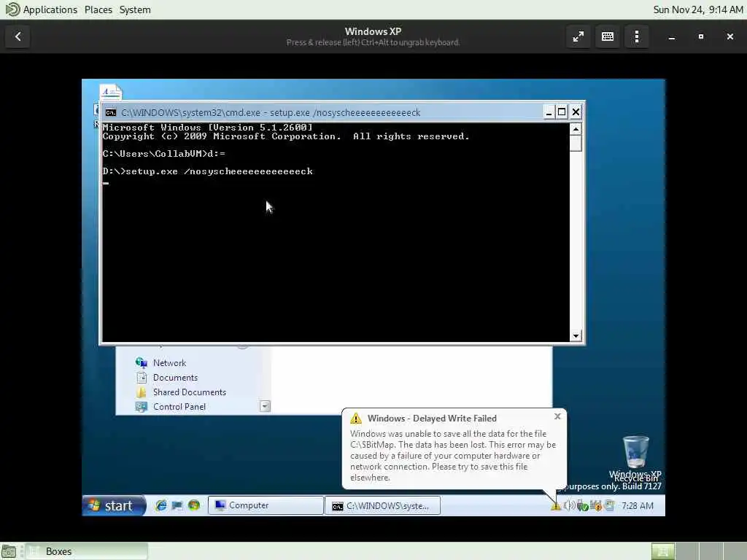Toggle Boxes fullscreen mode
Screen dimensions: 747x560
pyautogui.click(x=578, y=36)
